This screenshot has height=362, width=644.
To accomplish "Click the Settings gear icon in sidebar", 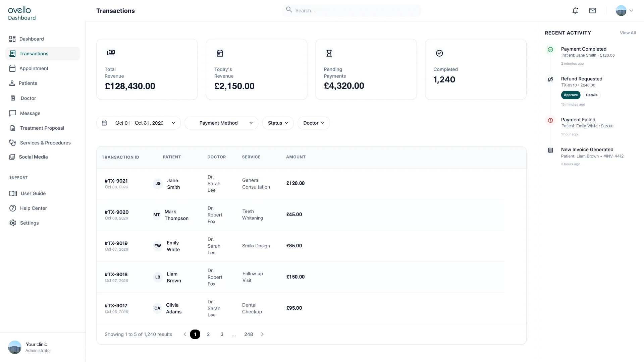I will pos(13,223).
